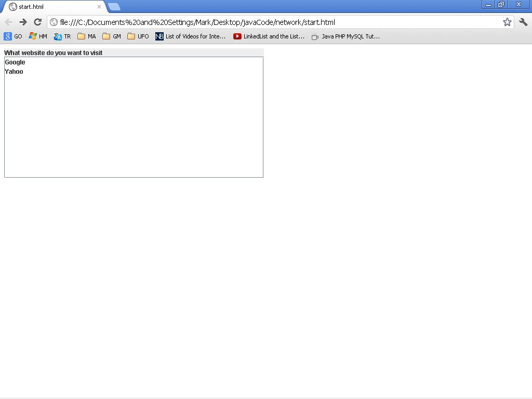Screen dimensions: 532x399
Task: Open the YouTube "LinkedList and the List..." bookmark
Action: pyautogui.click(x=269, y=36)
